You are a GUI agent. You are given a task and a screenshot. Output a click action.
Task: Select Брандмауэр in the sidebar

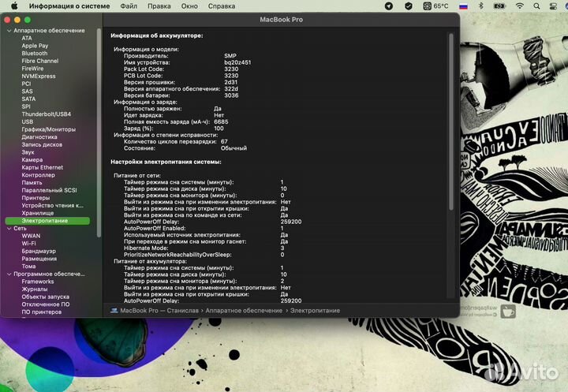[39, 251]
